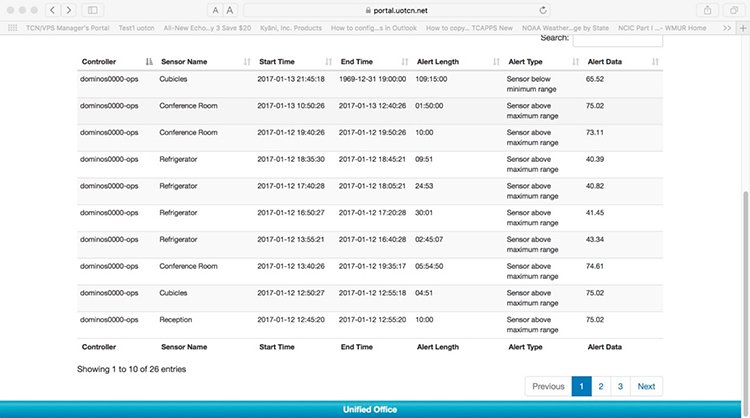Click alert data value 74.61
This screenshot has width=750, height=418.
[595, 266]
